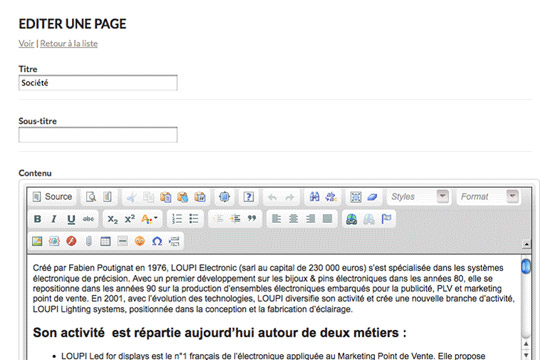Viewport: 540px width, 360px height.
Task: Center align the text
Action: (293, 219)
